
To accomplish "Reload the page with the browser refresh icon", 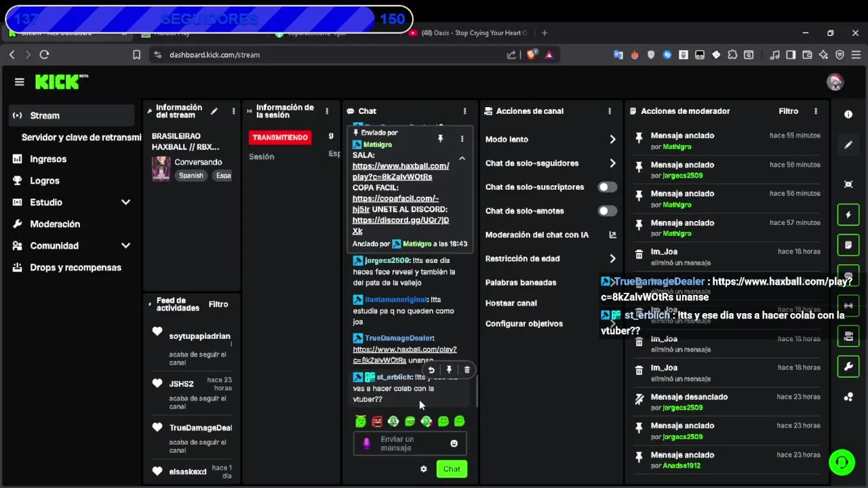I will coord(44,55).
